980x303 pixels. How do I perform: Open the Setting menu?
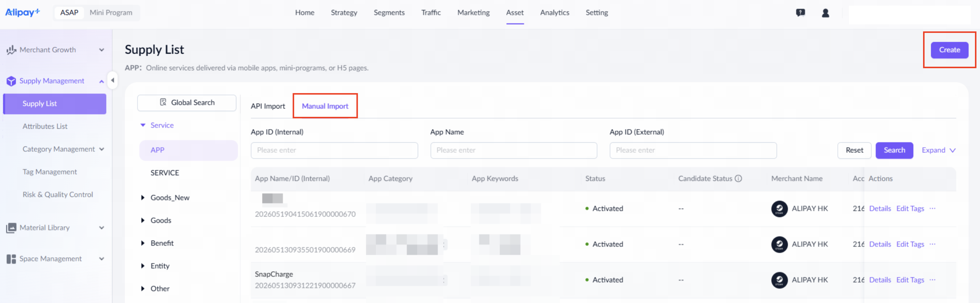click(596, 12)
